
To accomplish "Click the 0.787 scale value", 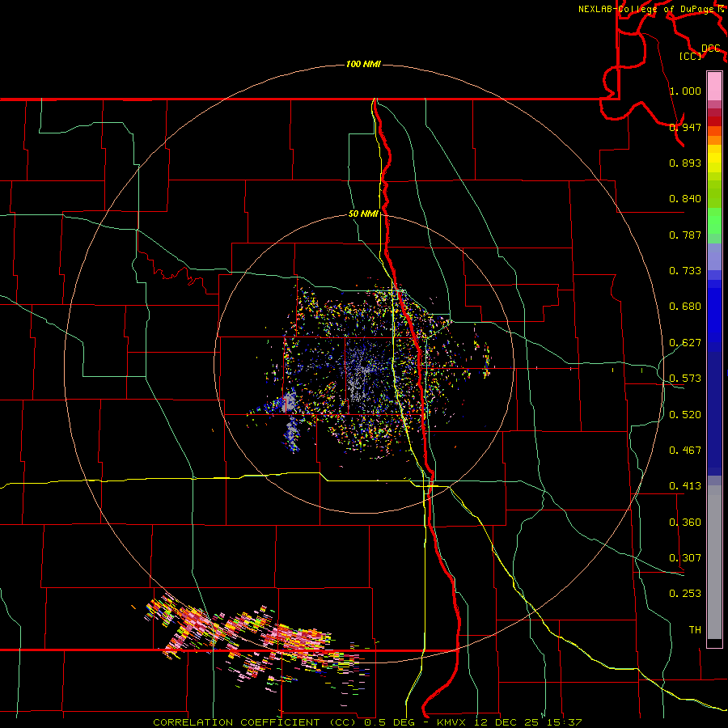I will point(685,235).
